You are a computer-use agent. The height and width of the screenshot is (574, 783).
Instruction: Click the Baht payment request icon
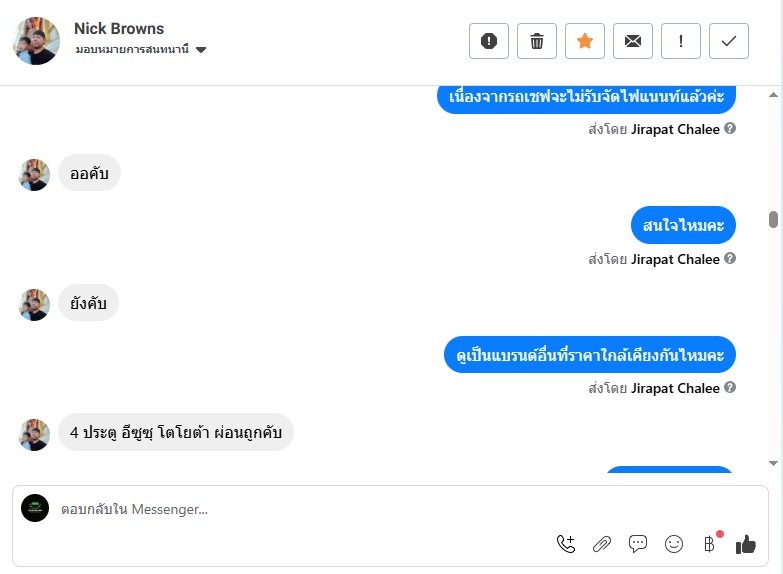pos(710,544)
